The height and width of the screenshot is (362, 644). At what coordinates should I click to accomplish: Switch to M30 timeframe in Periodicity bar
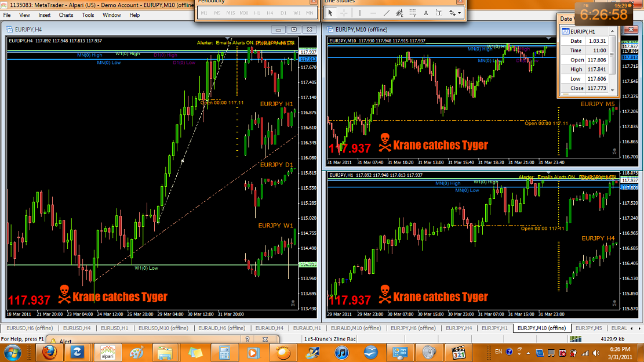(x=243, y=13)
